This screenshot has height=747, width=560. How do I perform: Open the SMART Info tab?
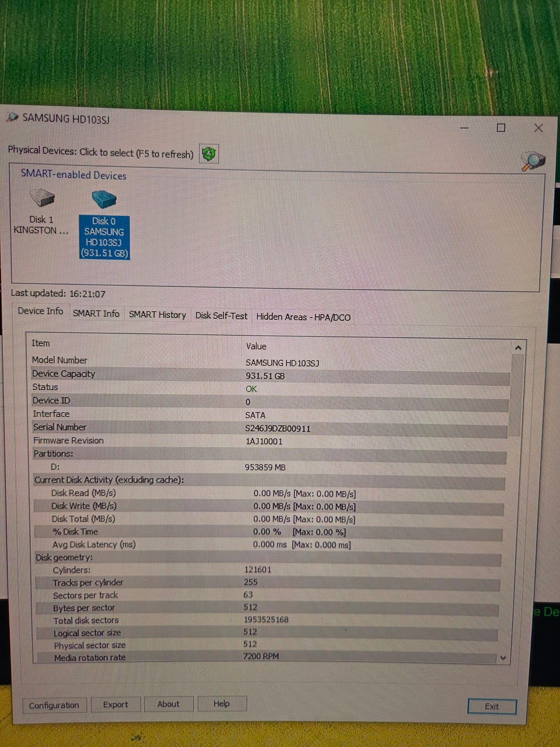pyautogui.click(x=96, y=313)
